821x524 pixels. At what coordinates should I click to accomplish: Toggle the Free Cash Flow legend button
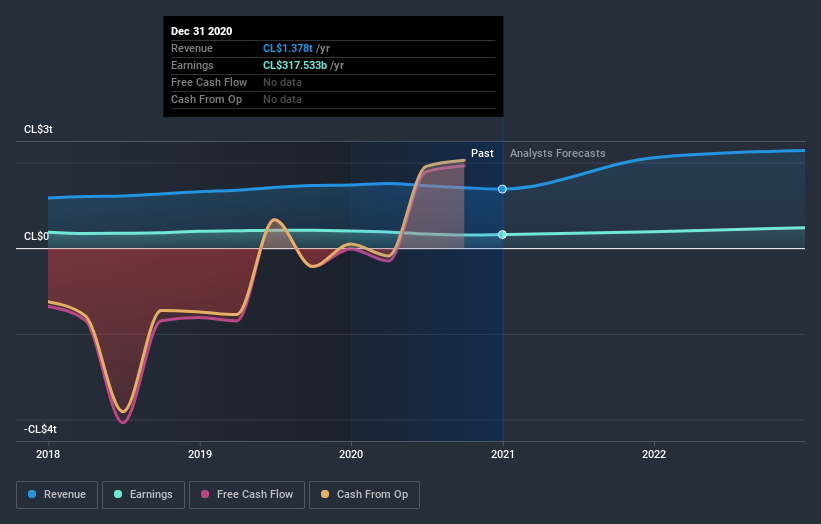(247, 495)
